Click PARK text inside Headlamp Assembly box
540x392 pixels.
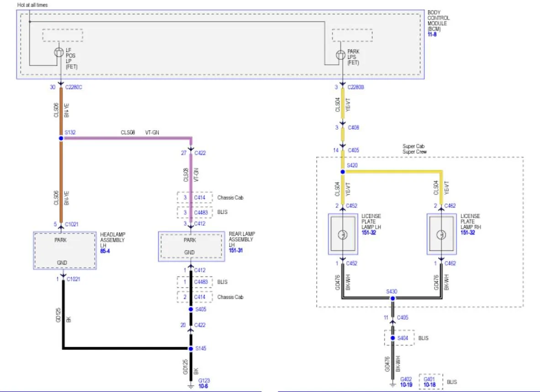pos(61,240)
